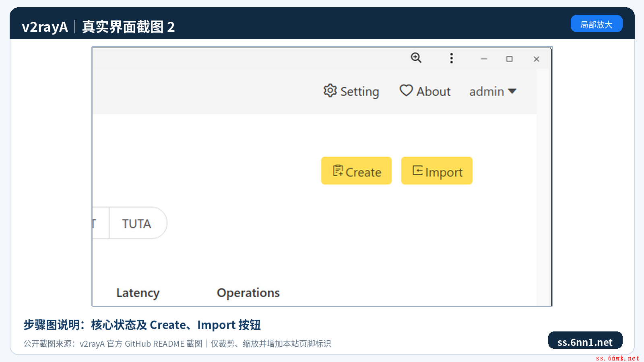Open the About heart item
Viewport: 644px width, 362px height.
click(x=425, y=91)
